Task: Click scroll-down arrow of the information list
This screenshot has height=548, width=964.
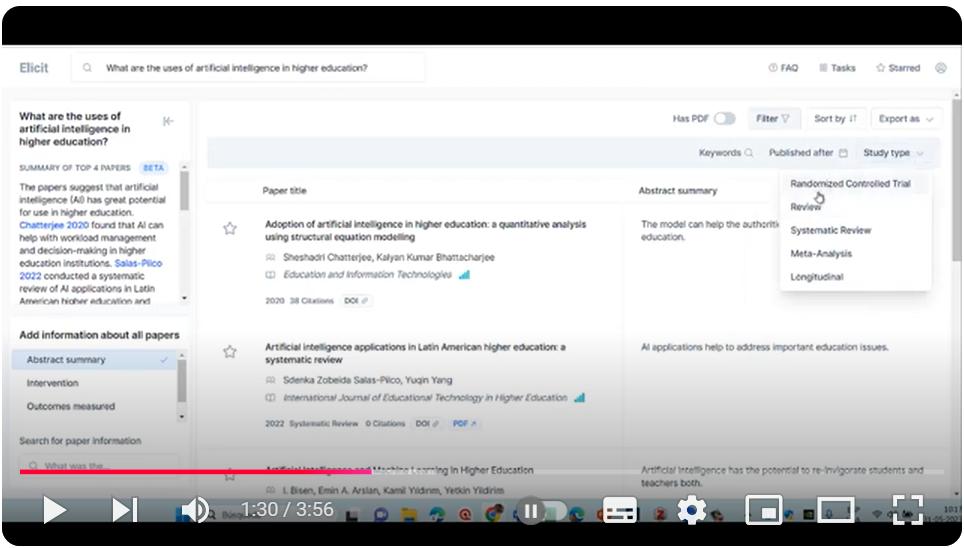Action: [182, 416]
